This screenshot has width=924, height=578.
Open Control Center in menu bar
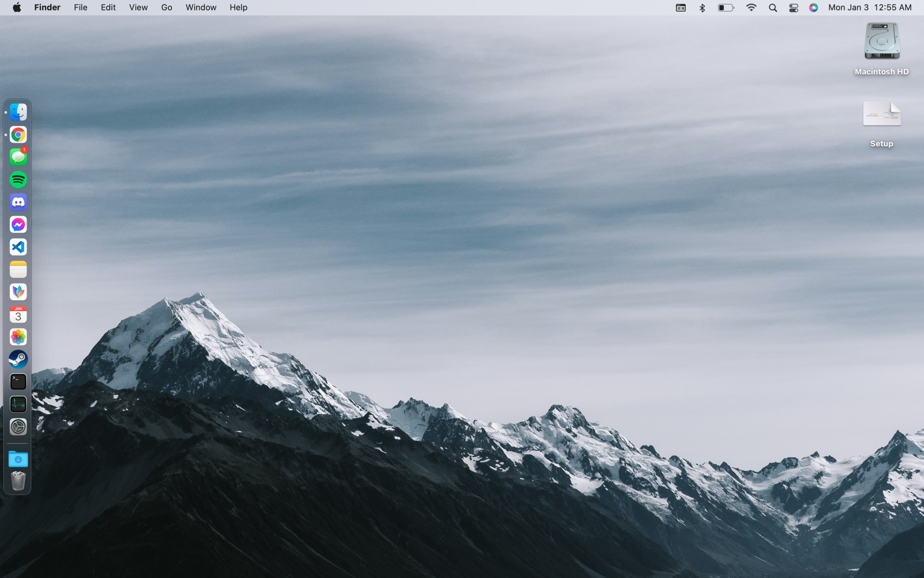(793, 7)
